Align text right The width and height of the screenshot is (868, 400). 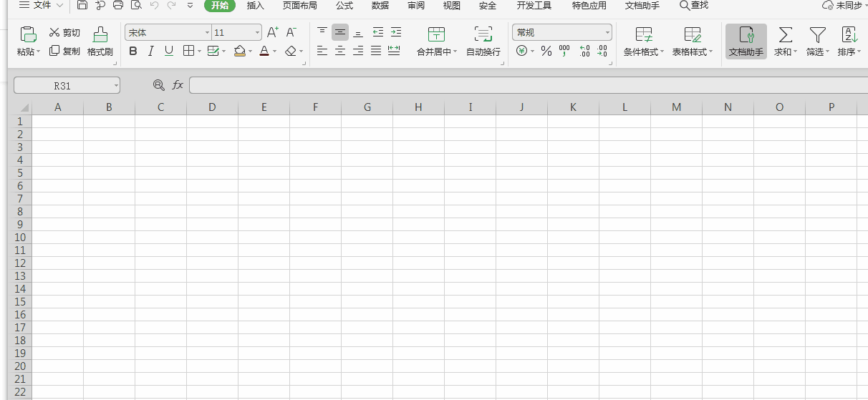[358, 51]
